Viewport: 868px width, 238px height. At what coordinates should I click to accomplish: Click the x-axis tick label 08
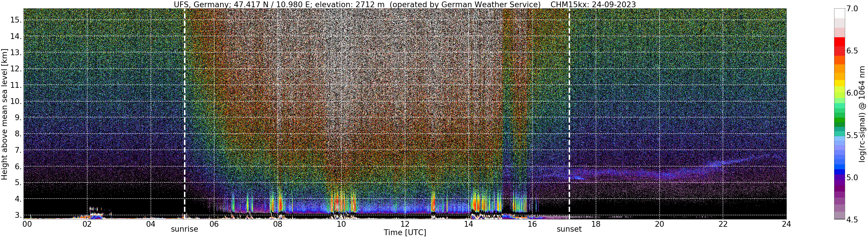click(278, 224)
